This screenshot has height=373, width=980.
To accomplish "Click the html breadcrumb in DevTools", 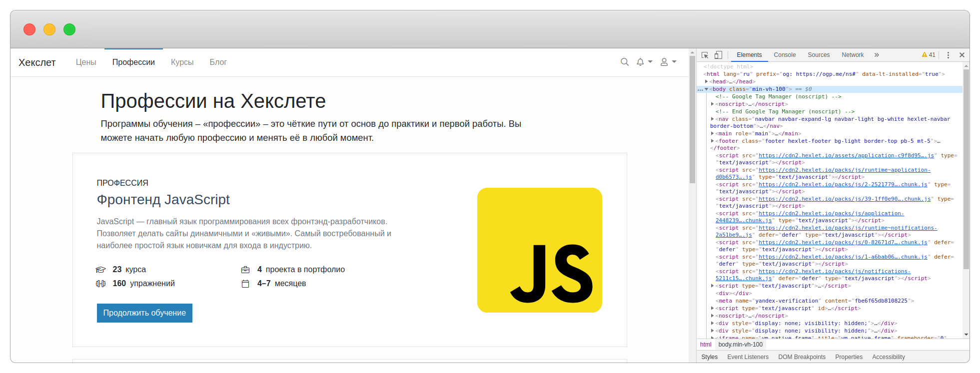I will 706,345.
